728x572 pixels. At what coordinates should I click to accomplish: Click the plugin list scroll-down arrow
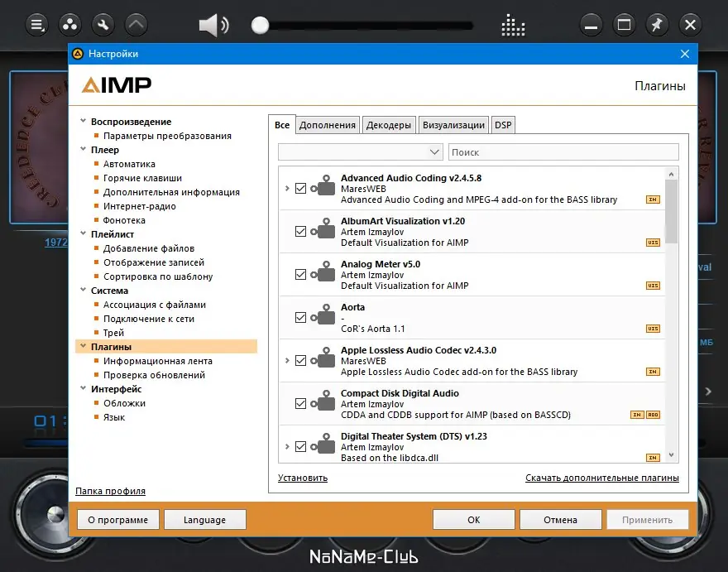point(671,455)
